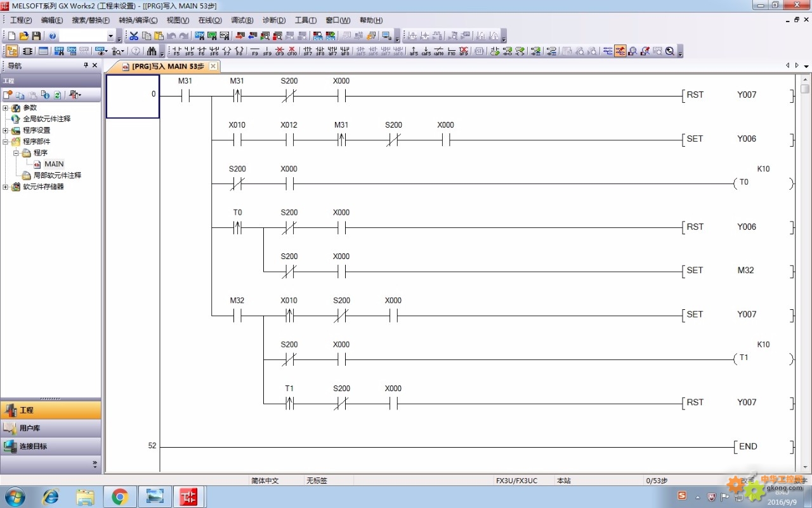Open Internet Explorer from taskbar

pyautogui.click(x=50, y=497)
